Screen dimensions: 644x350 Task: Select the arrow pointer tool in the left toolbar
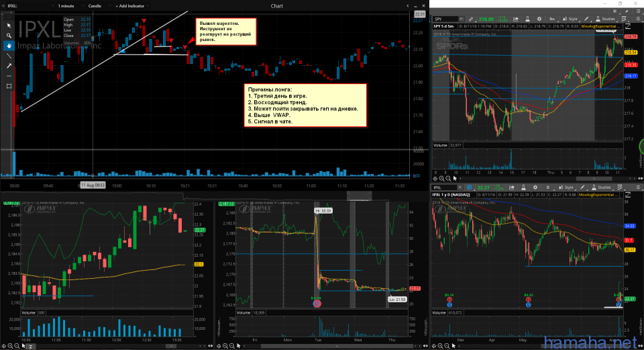point(9,26)
